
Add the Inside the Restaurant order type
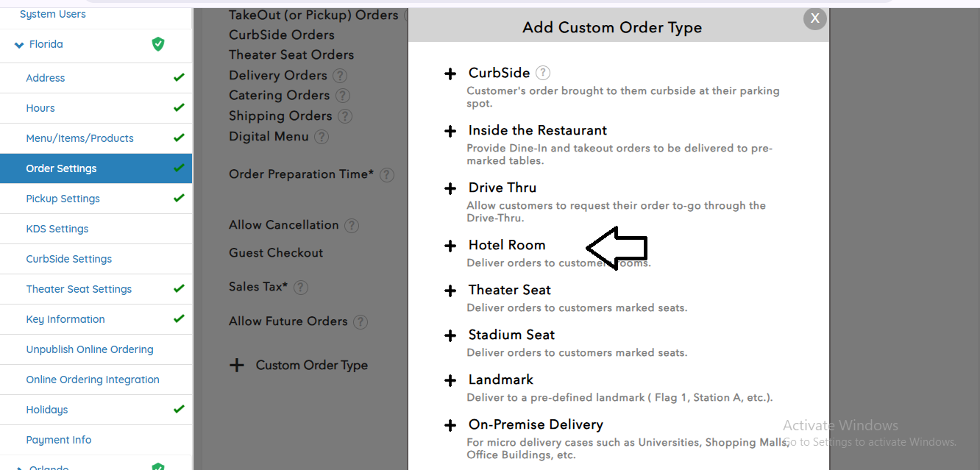click(x=450, y=131)
